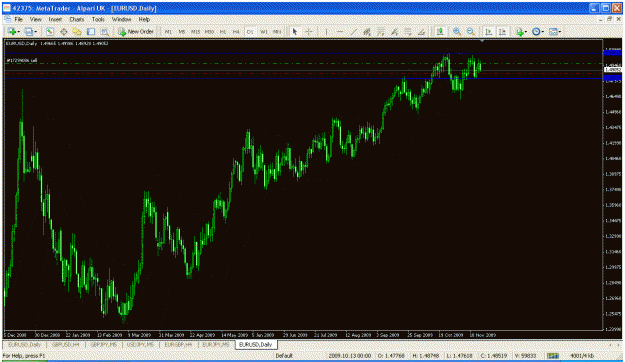This screenshot has height=362, width=625.
Task: Switch chart to M30 timeframe
Action: (x=209, y=31)
